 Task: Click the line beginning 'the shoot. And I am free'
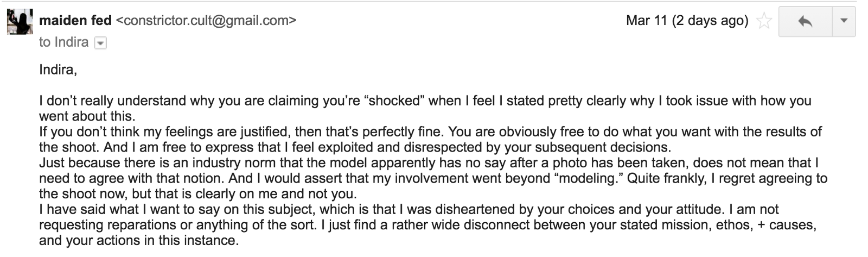[355, 147]
